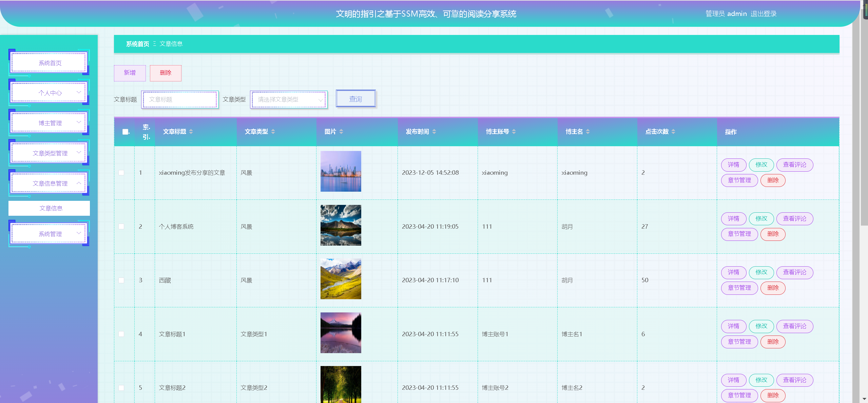This screenshot has width=868, height=403.
Task: Click sort icon next to 发布时间
Action: [x=434, y=132]
